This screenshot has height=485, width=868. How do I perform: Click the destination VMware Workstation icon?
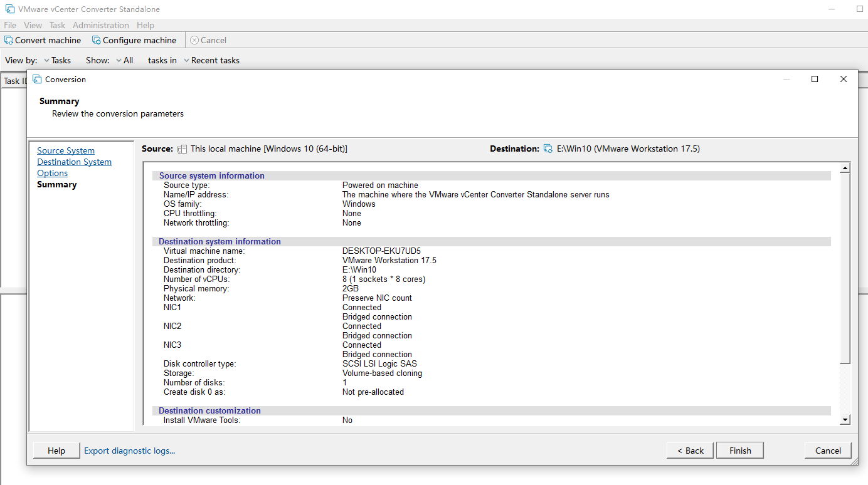pos(548,149)
